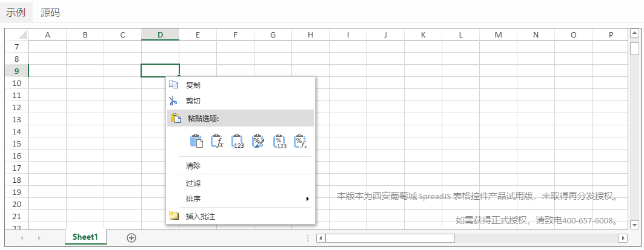Click the previous sheet navigation arrow
The width and height of the screenshot is (644, 250).
pyautogui.click(x=21, y=238)
